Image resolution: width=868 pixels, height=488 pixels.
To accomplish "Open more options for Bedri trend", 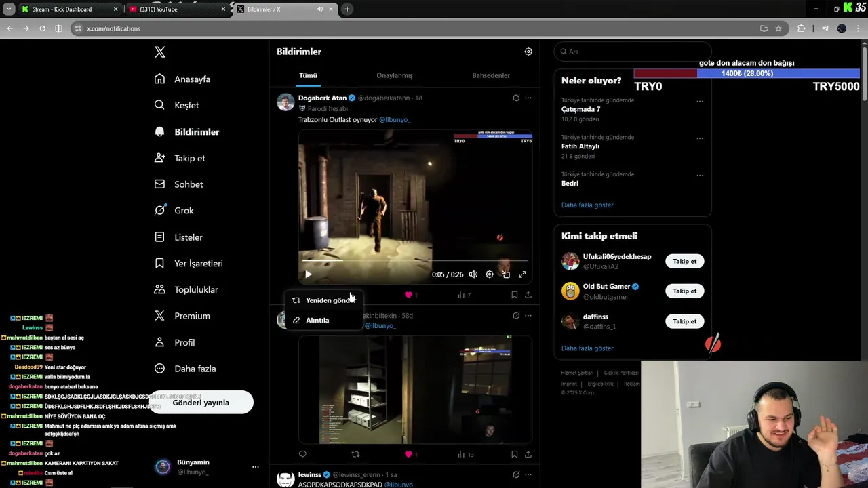I will (700, 176).
